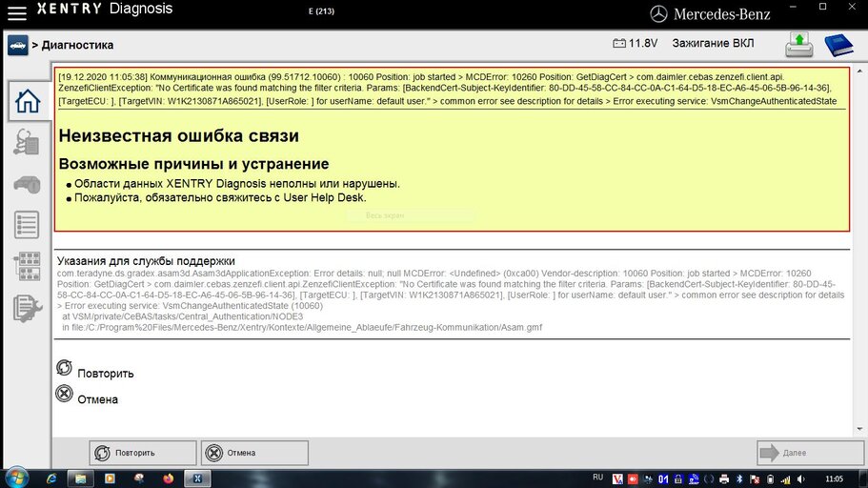Click the Неизвестная ошибка связи heading
Screen dimensions: 868x488
pos(179,135)
